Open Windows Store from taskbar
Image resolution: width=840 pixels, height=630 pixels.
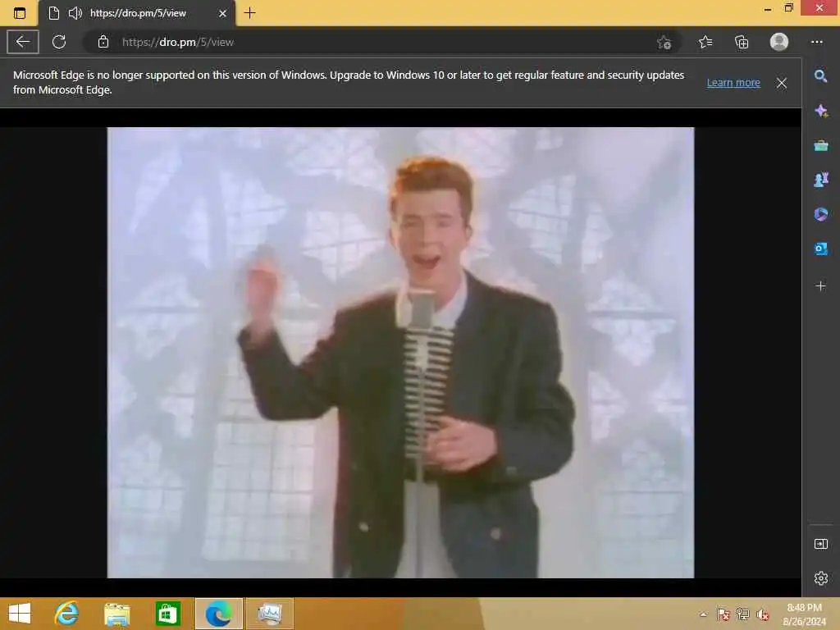pos(167,614)
